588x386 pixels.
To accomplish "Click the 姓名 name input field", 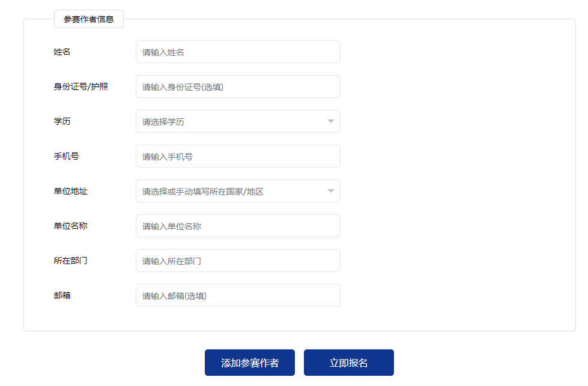I will click(x=237, y=52).
